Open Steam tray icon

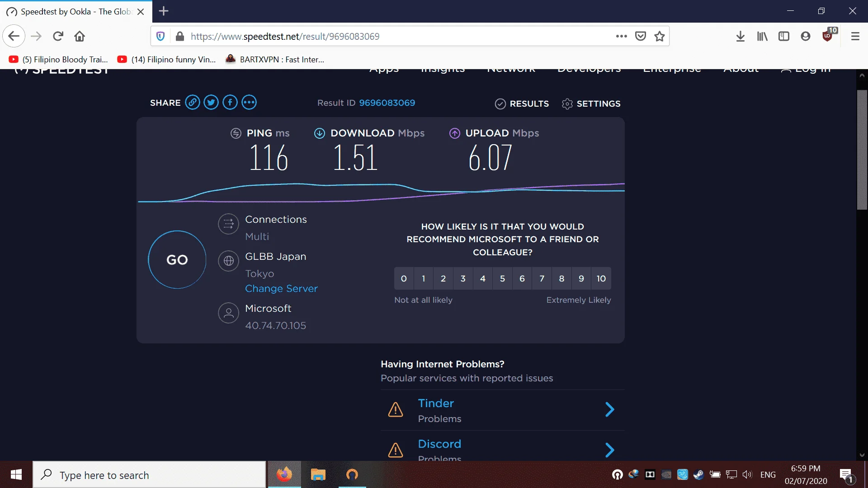click(x=698, y=474)
